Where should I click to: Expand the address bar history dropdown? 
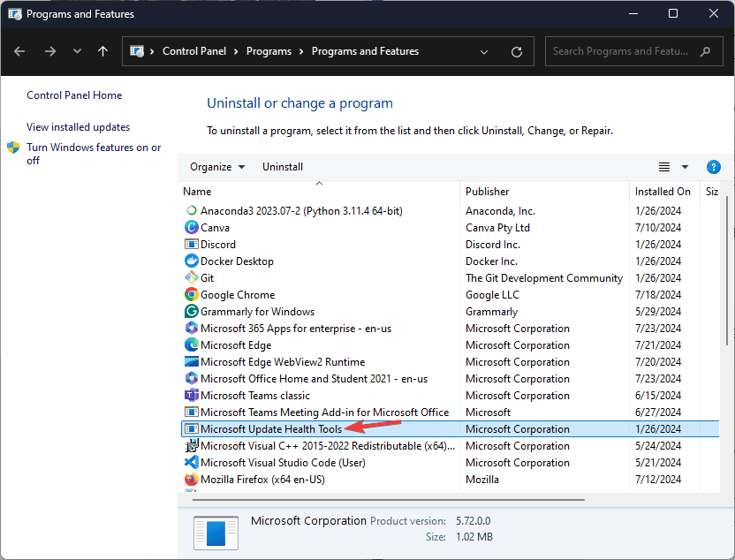(484, 51)
